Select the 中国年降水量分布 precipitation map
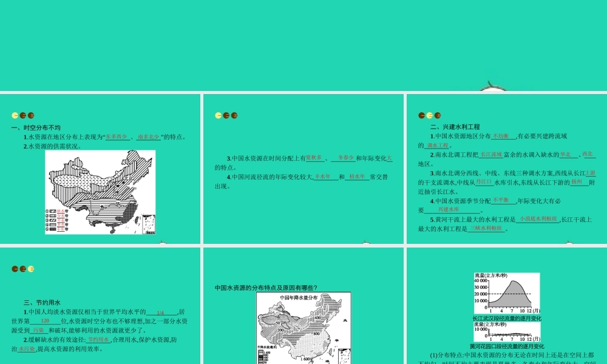The width and height of the screenshot is (607, 364). point(303,328)
